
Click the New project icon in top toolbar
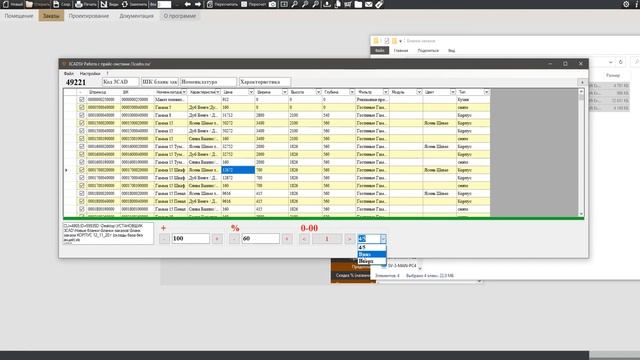point(6,4)
